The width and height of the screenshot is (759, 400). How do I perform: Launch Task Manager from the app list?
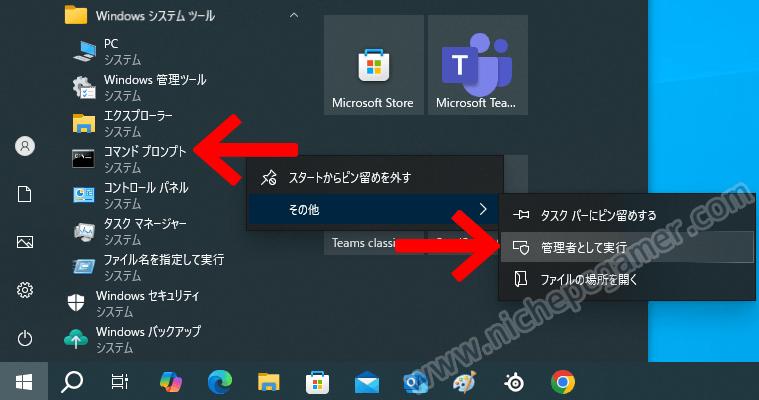pyautogui.click(x=145, y=224)
